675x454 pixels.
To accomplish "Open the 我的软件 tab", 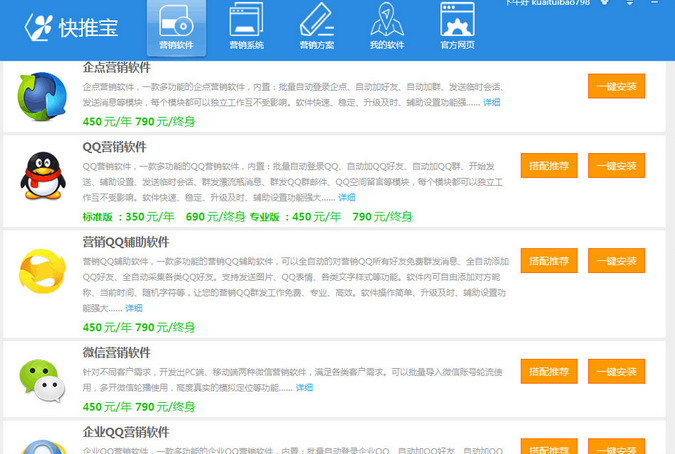I will click(387, 27).
